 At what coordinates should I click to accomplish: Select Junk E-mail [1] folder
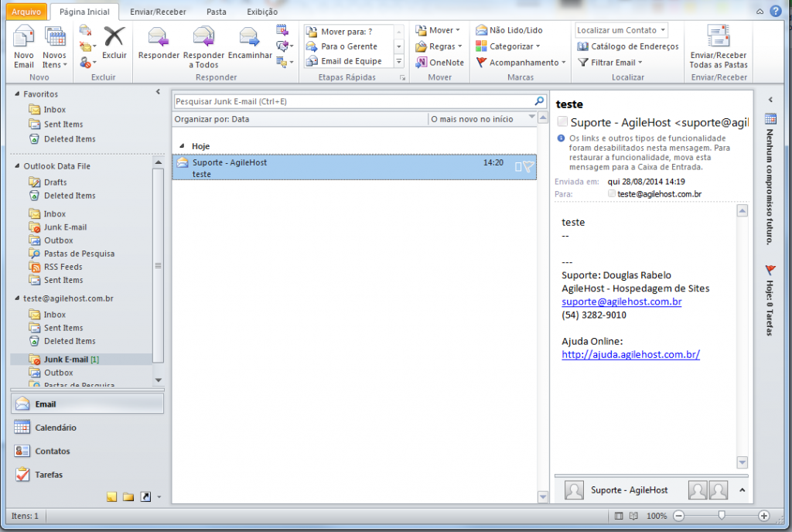click(x=80, y=360)
